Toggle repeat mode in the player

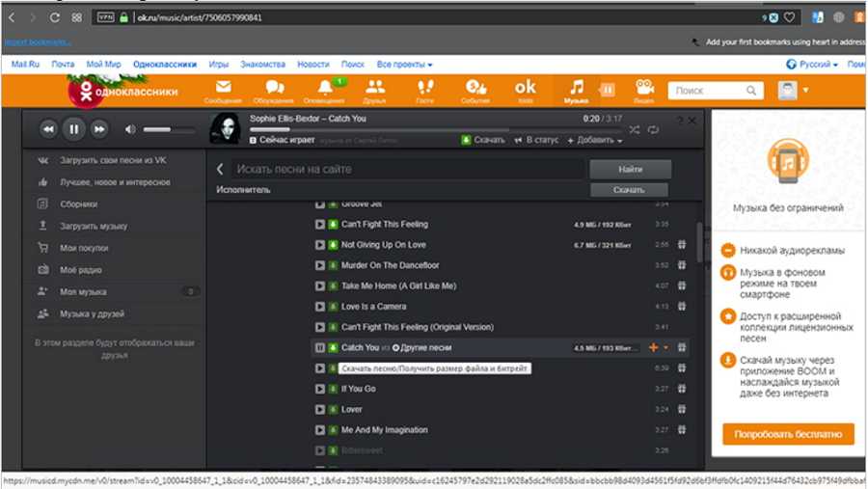(653, 129)
